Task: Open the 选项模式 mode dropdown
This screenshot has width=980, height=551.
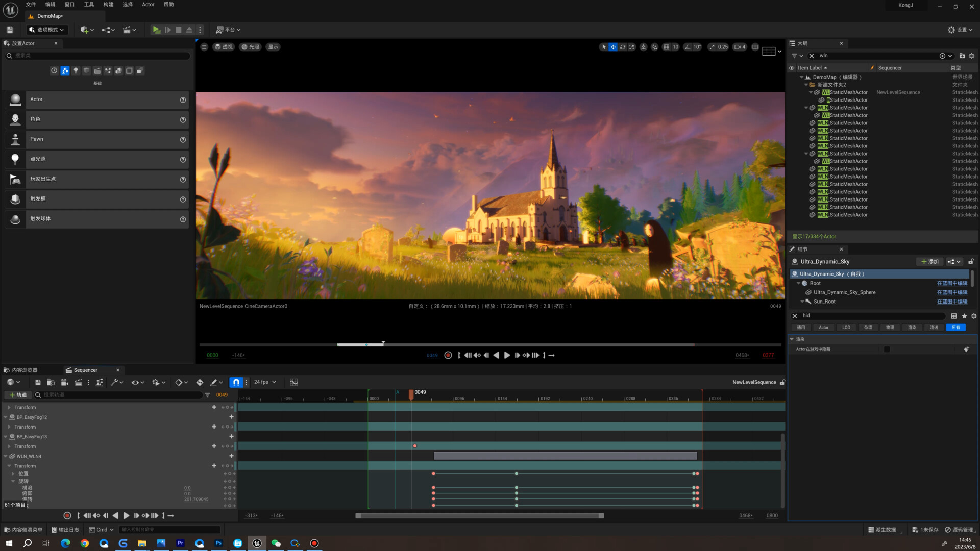Action: [x=47, y=30]
